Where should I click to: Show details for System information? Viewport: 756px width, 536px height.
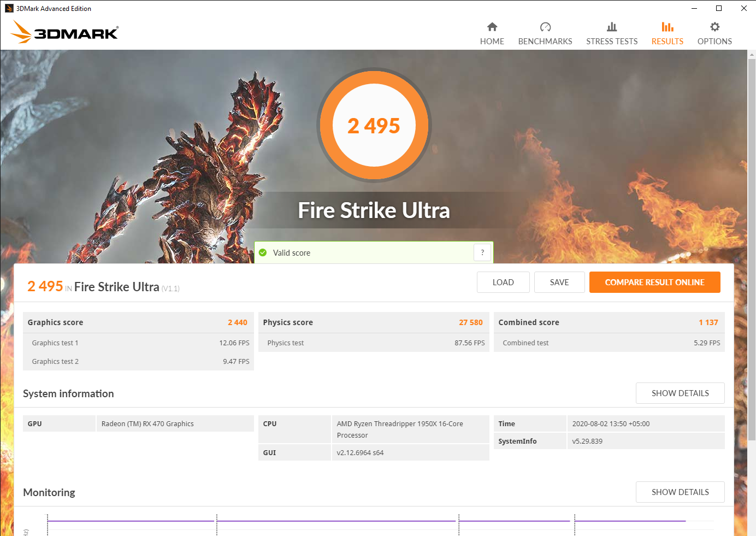(x=680, y=393)
